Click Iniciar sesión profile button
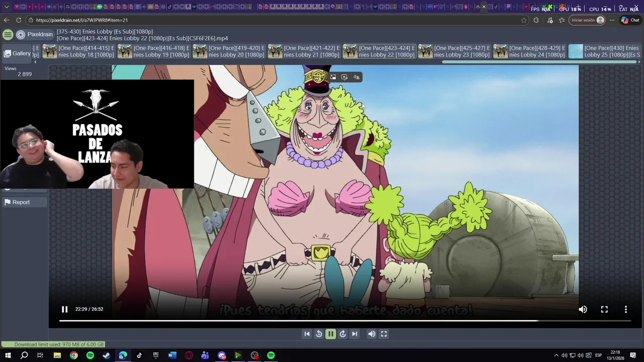The image size is (644, 362). pyautogui.click(x=587, y=20)
